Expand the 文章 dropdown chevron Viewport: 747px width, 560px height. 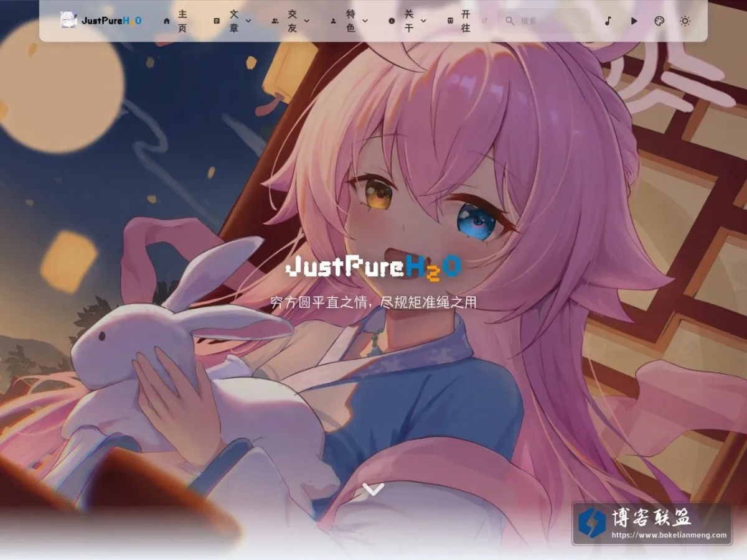point(249,21)
